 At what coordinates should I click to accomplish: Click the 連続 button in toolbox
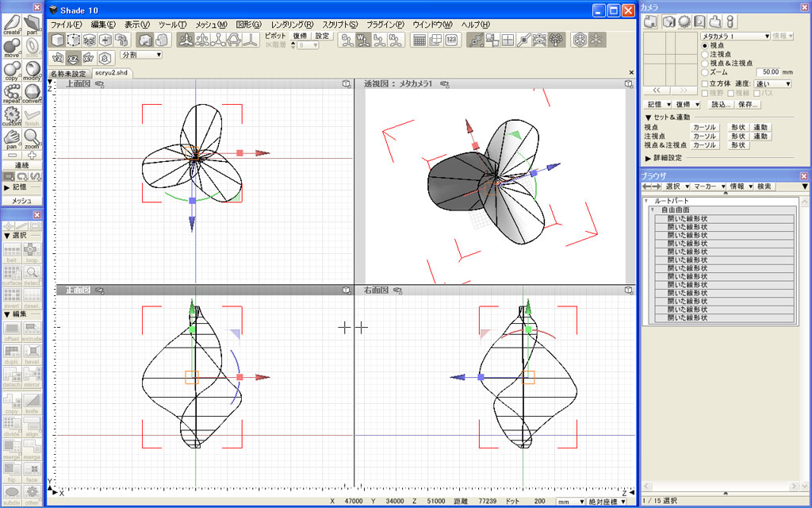coord(21,165)
